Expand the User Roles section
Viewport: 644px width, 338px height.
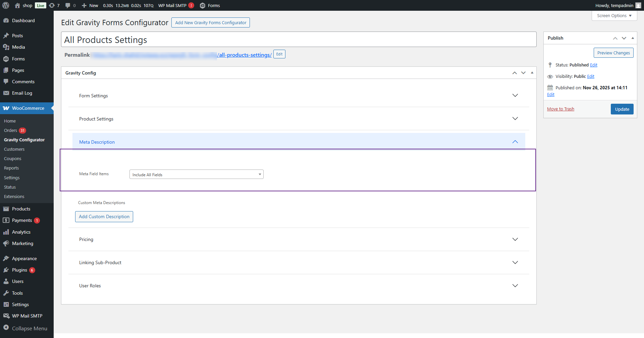click(x=299, y=286)
